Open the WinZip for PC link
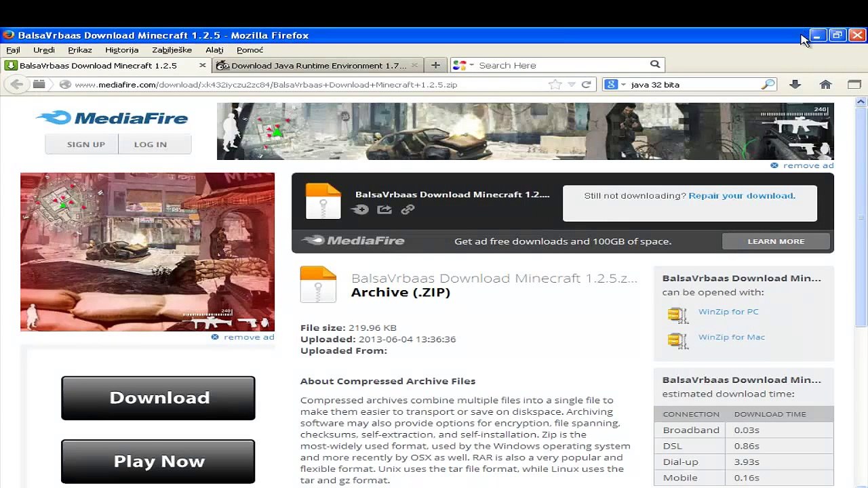Viewport: 868px width, 488px height. click(x=728, y=312)
